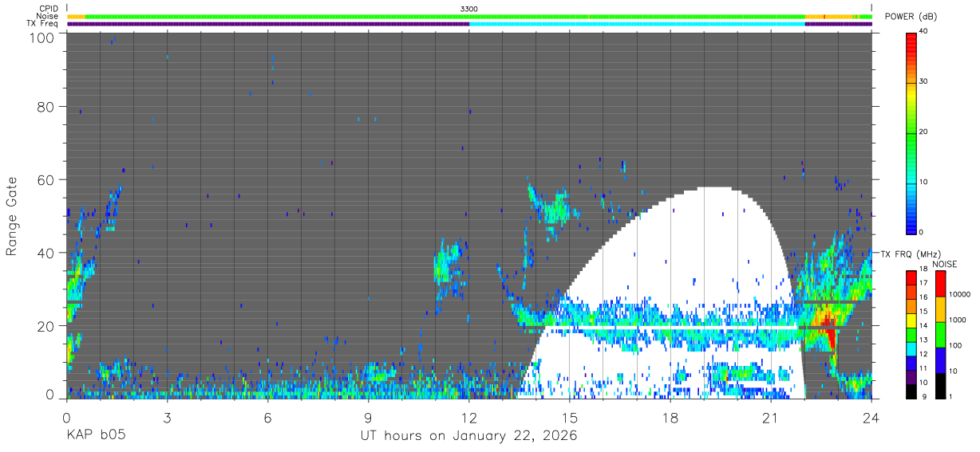Image resolution: width=980 pixels, height=452 pixels.
Task: Select the Range Gate axis title
Action: pos(13,216)
